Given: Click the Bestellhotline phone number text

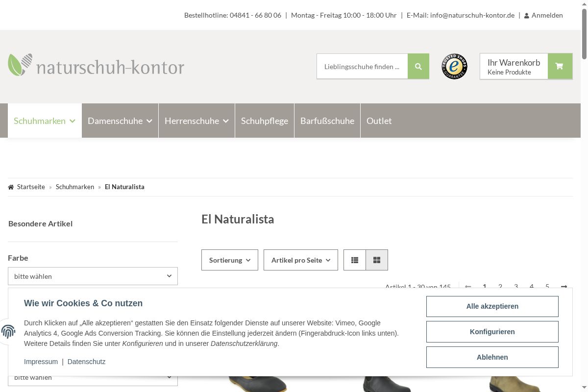Looking at the screenshot, I should [255, 15].
